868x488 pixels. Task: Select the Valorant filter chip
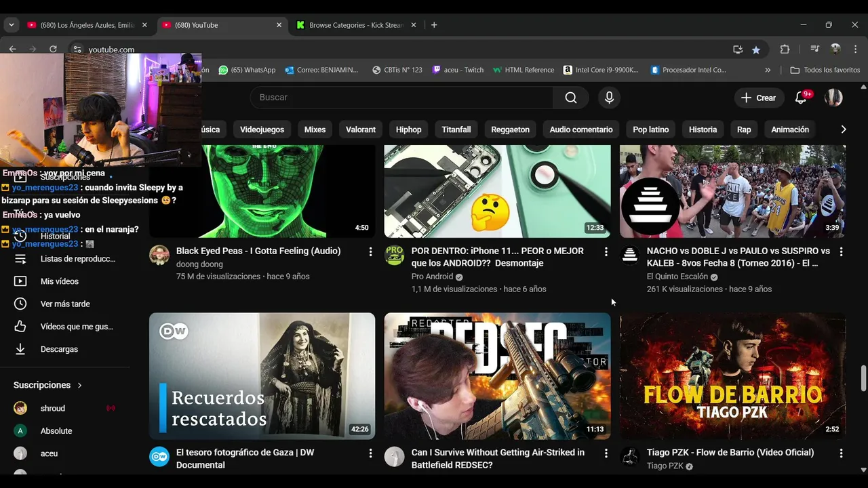[x=361, y=129]
